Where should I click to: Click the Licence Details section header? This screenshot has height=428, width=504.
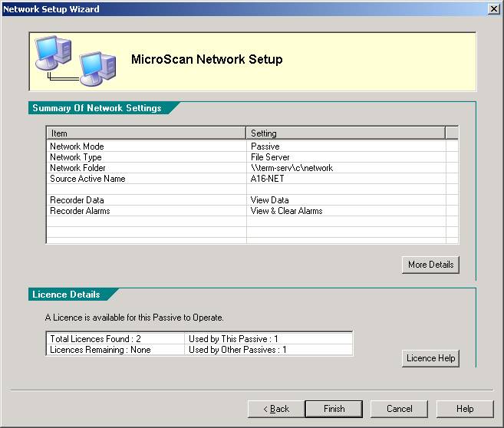[66, 295]
